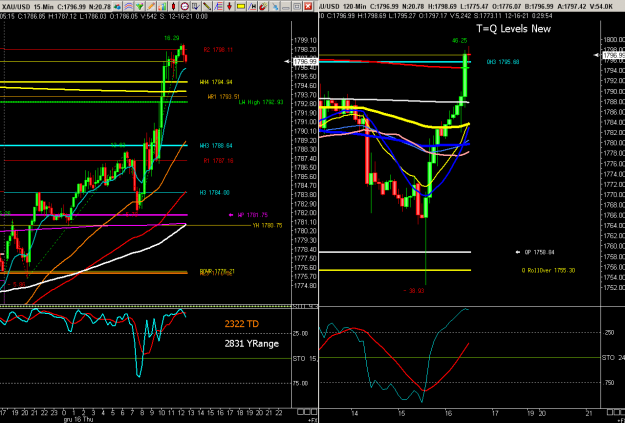
Task: Click the 1780.00 price on 120-Min axis
Action: pos(614,143)
